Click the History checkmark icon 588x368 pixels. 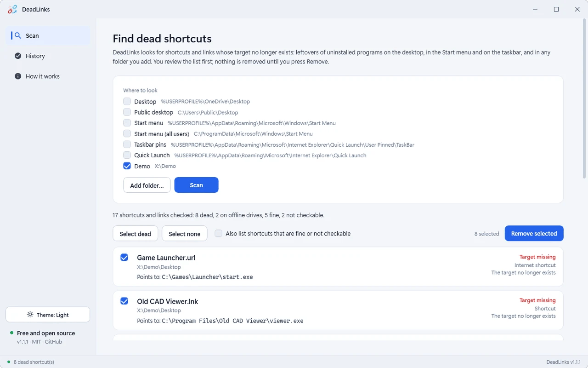pyautogui.click(x=18, y=56)
